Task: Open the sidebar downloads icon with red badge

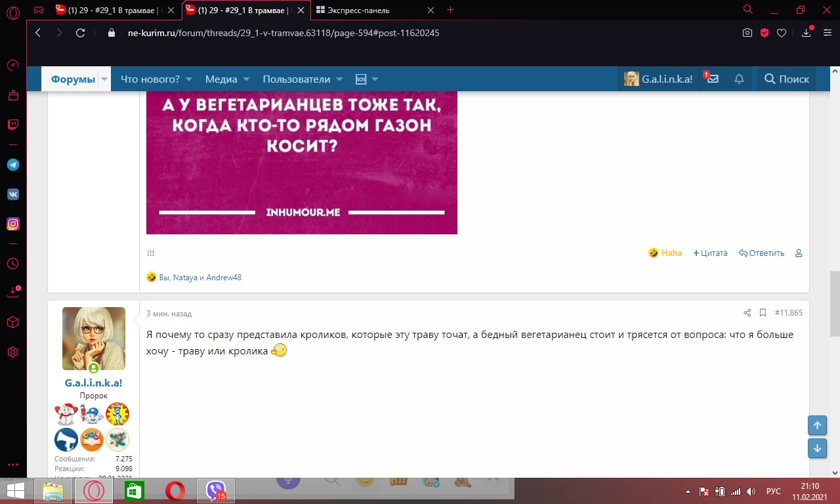Action: pyautogui.click(x=12, y=293)
